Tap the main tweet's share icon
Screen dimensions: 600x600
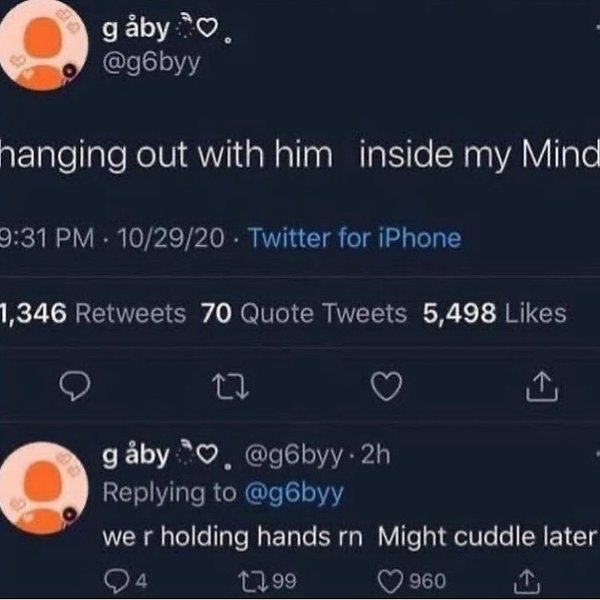[x=542, y=386]
